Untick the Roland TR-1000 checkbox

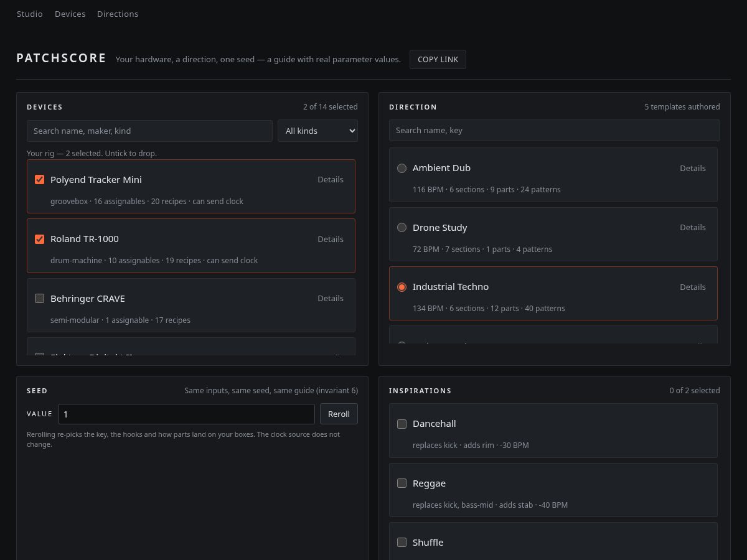[40, 239]
